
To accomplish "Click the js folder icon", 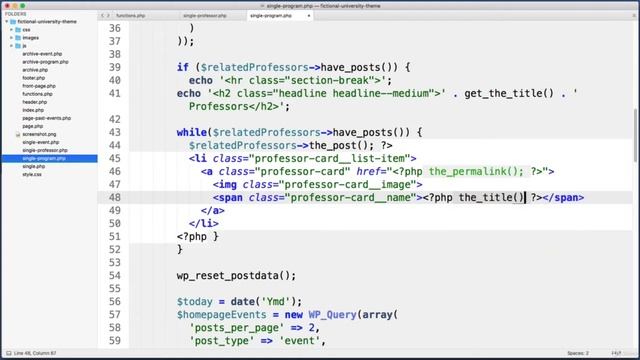I will [x=18, y=46].
